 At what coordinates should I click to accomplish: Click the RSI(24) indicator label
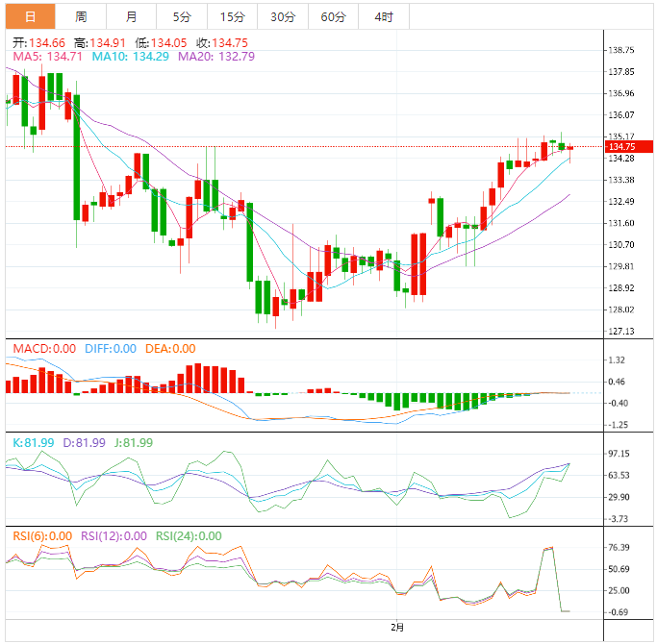tap(189, 536)
